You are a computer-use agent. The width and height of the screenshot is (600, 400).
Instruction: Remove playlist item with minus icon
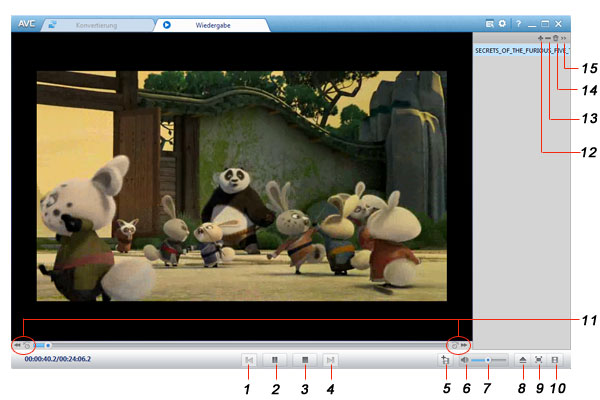(x=548, y=38)
